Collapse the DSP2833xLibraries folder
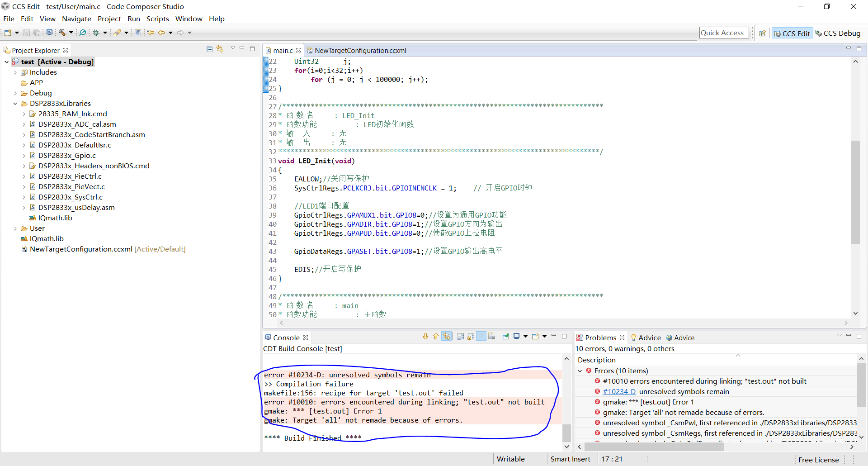 (x=15, y=103)
